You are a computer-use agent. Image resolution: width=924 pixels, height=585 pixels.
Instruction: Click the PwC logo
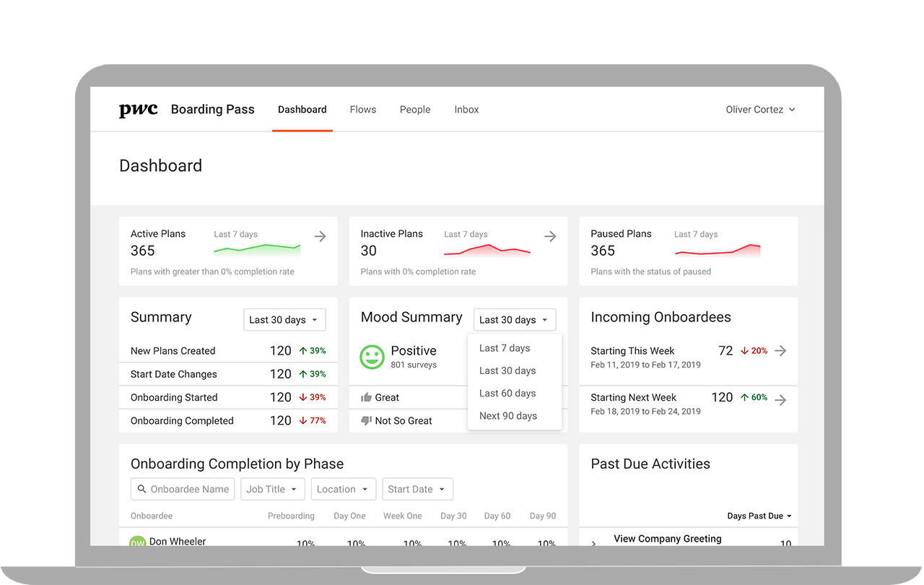tap(138, 110)
